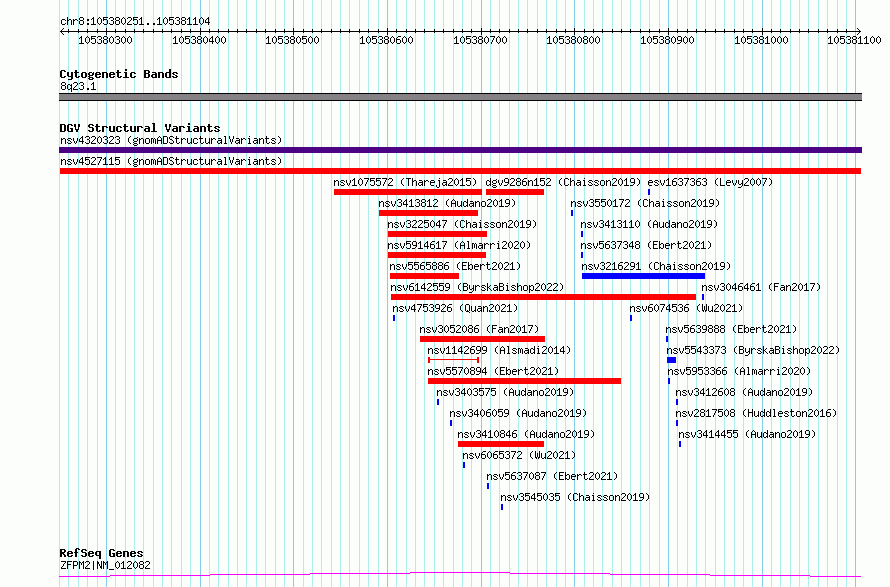Viewport: 890px width, 587px height.
Task: Select red bar under nsv5565886
Action: tap(425, 276)
